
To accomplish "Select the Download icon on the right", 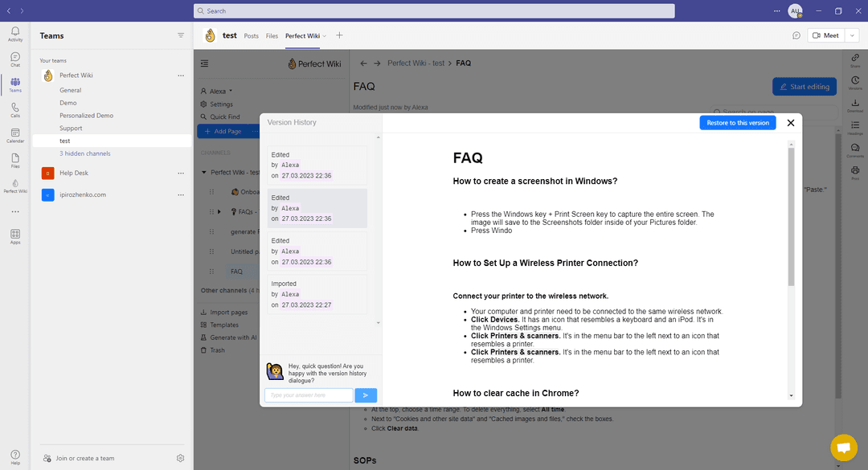I will (854, 102).
